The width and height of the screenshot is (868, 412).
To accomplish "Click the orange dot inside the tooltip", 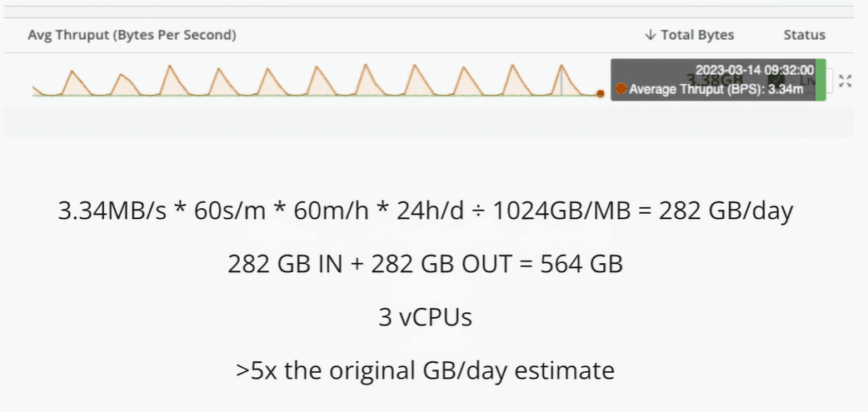I will click(621, 89).
